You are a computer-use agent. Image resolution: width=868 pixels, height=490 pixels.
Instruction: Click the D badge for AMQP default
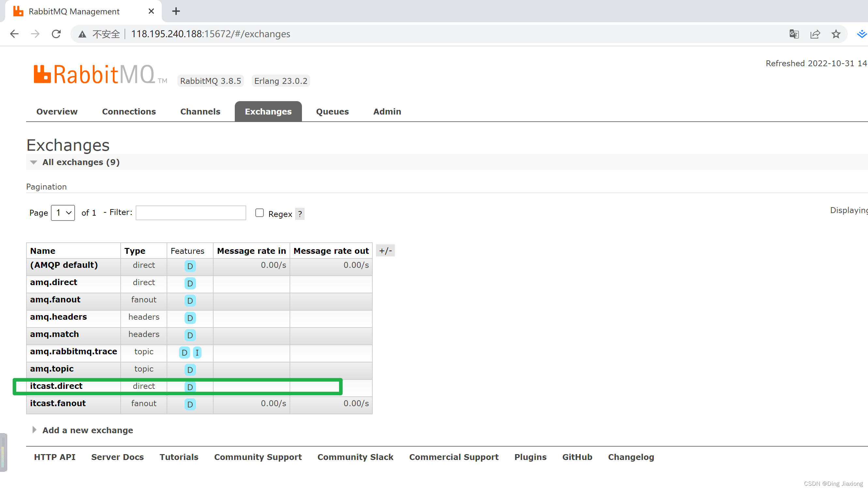(x=190, y=266)
